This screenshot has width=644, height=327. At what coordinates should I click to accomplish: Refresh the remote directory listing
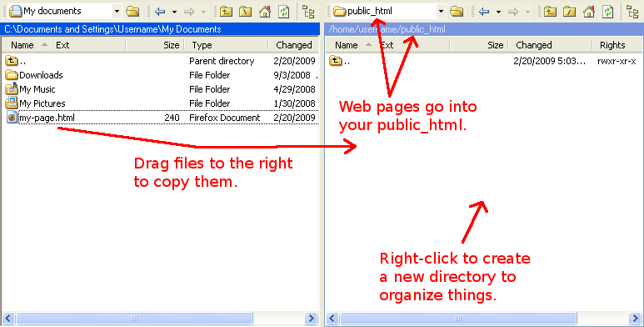click(608, 12)
